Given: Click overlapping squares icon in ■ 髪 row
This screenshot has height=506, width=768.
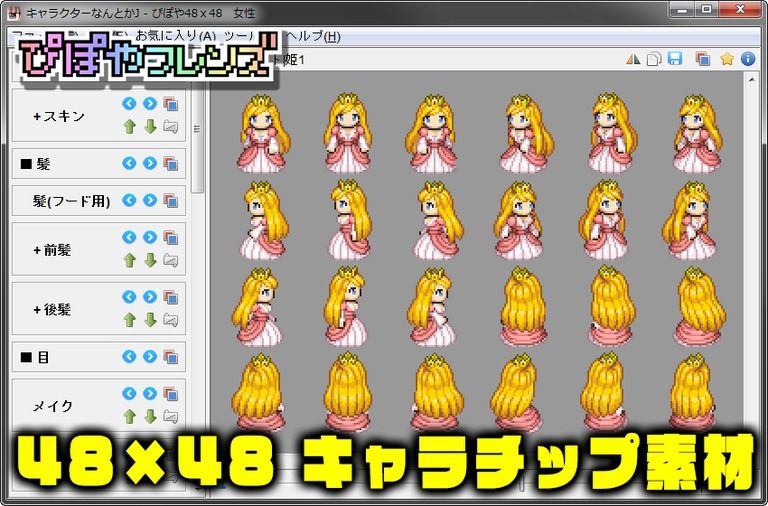Looking at the screenshot, I should pyautogui.click(x=170, y=164).
